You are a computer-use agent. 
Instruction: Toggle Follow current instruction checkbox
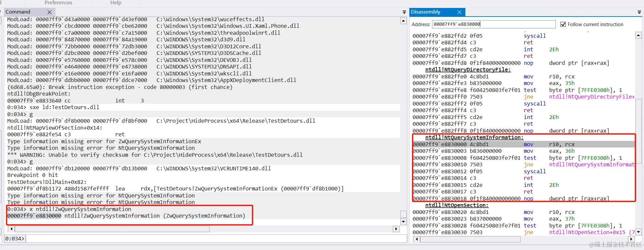coord(563,24)
